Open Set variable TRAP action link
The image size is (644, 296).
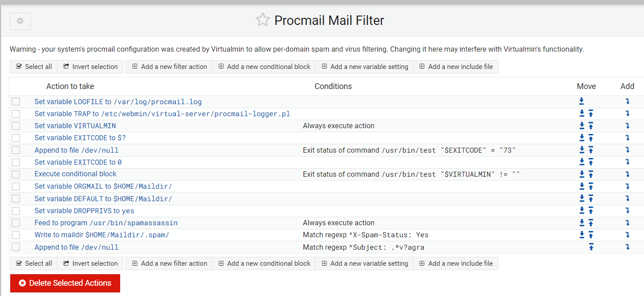pyautogui.click(x=162, y=114)
